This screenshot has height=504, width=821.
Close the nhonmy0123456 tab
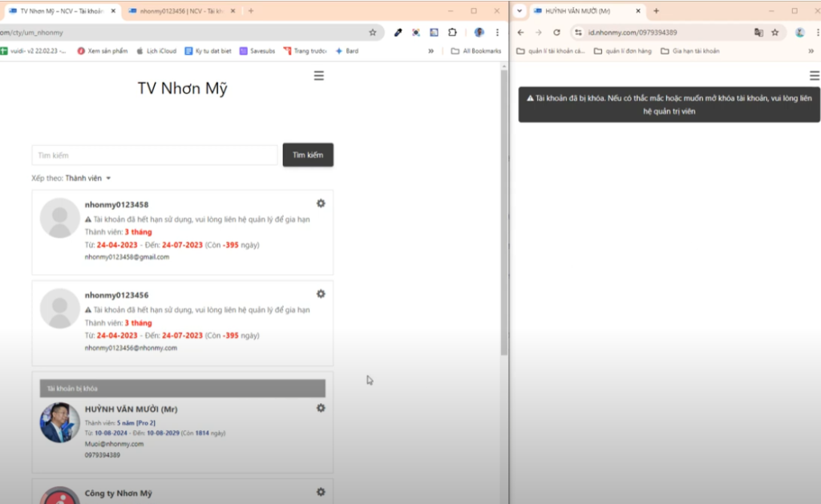pyautogui.click(x=233, y=11)
